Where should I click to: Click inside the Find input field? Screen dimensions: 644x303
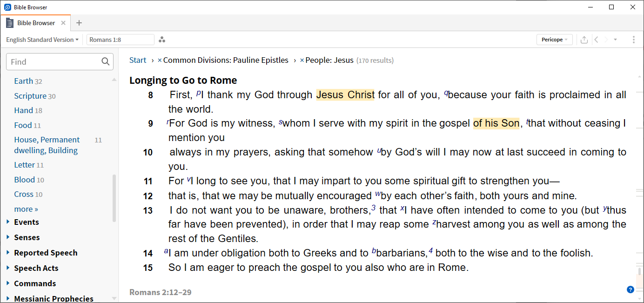pos(51,61)
